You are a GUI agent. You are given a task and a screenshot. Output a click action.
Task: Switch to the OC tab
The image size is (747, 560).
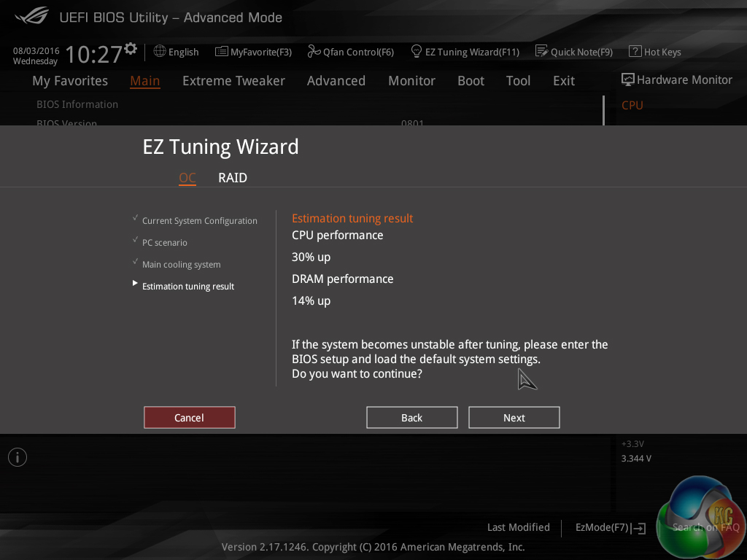point(187,178)
